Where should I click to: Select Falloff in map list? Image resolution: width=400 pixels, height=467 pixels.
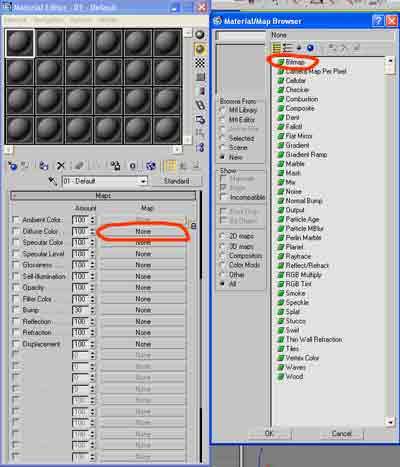294,127
